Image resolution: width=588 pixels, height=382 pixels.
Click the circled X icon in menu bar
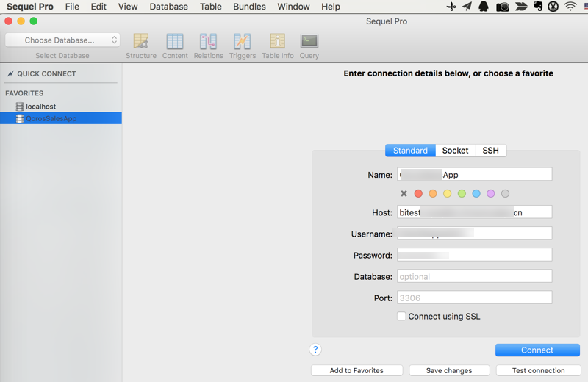click(x=553, y=7)
